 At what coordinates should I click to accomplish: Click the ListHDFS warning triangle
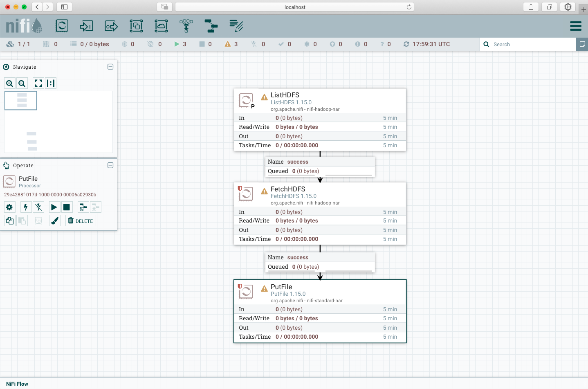click(265, 97)
